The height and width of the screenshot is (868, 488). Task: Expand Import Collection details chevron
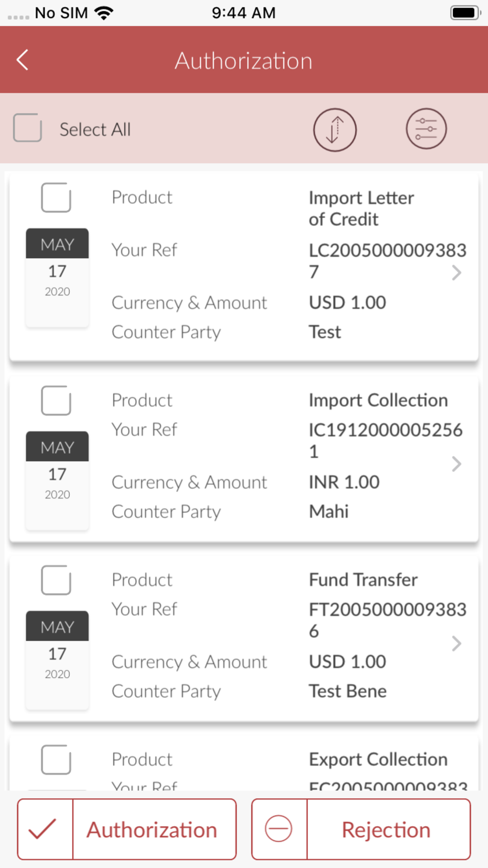(456, 464)
